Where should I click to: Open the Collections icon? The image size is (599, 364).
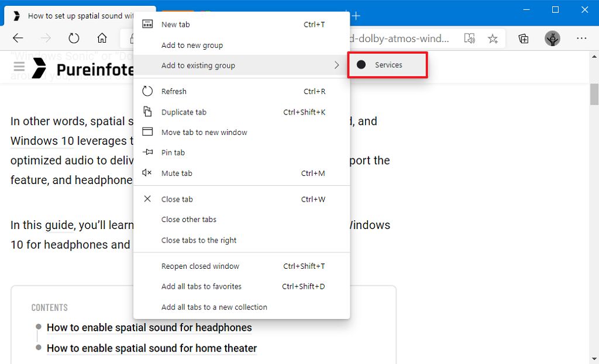[524, 39]
